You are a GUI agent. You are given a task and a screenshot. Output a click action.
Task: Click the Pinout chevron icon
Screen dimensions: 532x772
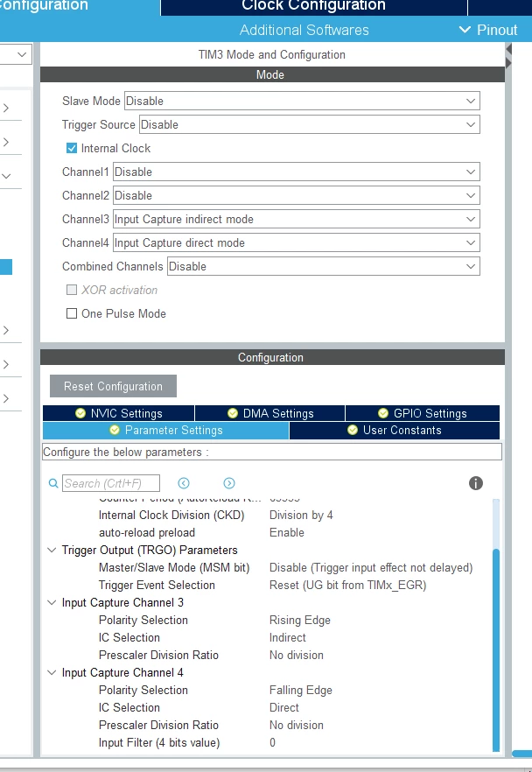click(465, 30)
